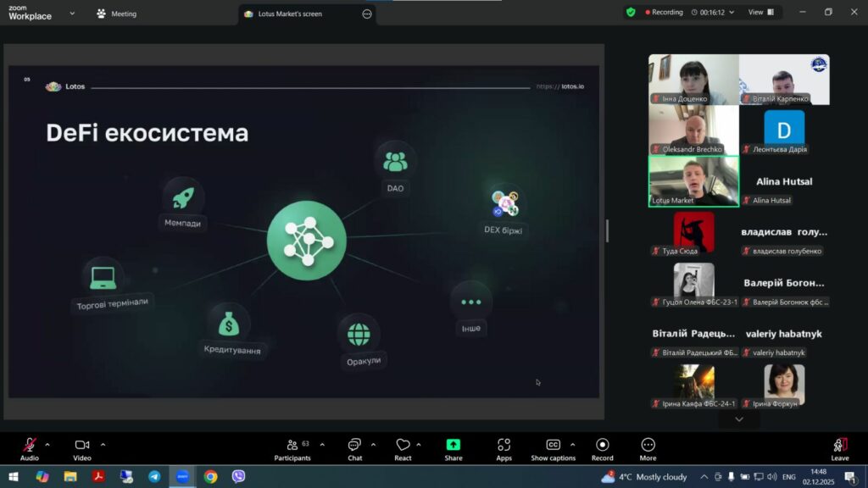Switch to the Meeting tab
This screenshot has width=868, height=488.
tap(117, 14)
